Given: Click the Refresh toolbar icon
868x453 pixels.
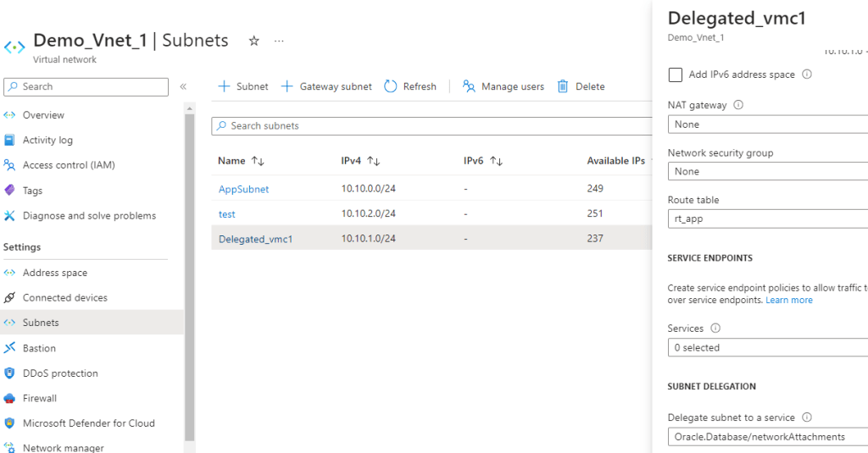Looking at the screenshot, I should (x=391, y=86).
